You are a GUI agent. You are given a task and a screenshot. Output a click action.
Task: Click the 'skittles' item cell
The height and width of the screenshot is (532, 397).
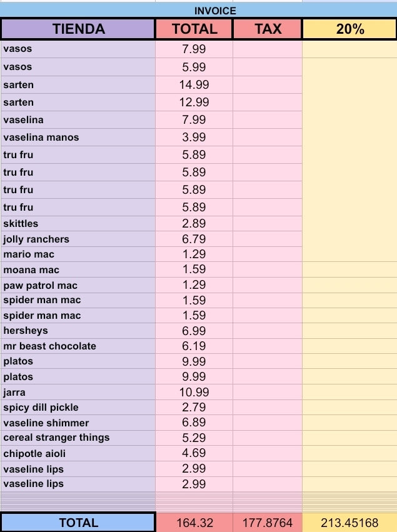78,224
